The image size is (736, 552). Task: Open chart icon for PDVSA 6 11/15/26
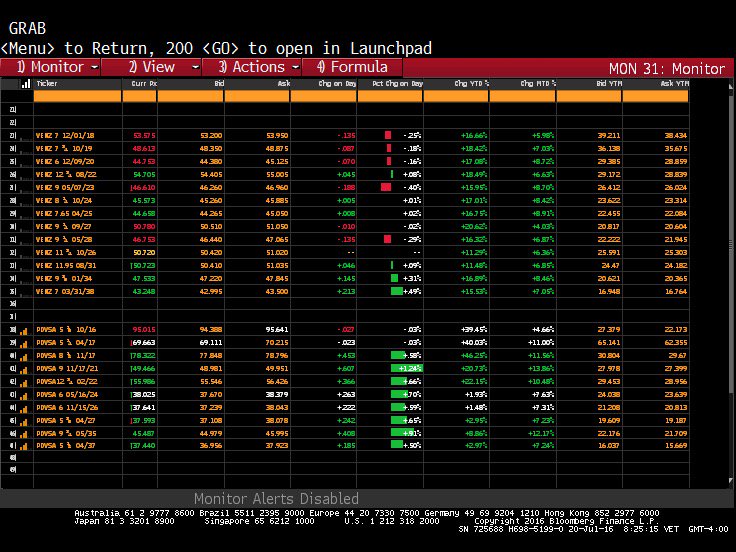(x=23, y=409)
